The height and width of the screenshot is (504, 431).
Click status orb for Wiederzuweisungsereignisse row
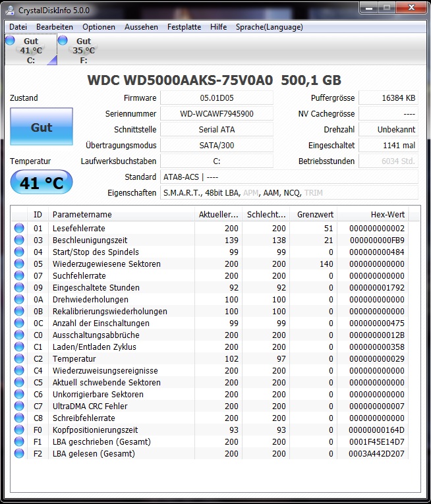pyautogui.click(x=19, y=370)
